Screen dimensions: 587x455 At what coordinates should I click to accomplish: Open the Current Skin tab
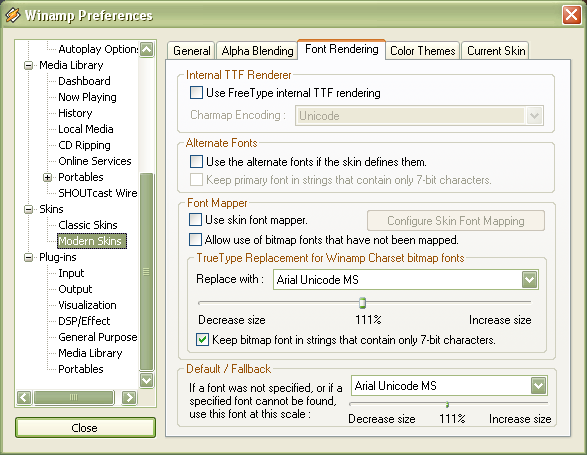tap(496, 51)
